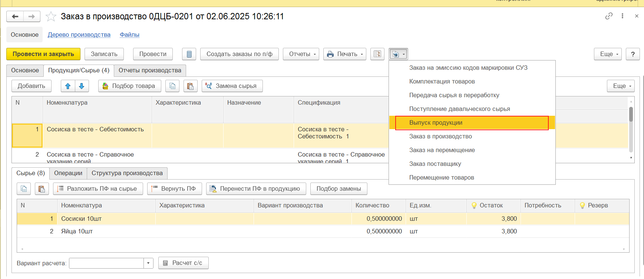Switch to Отчеты производства tab

coord(150,70)
